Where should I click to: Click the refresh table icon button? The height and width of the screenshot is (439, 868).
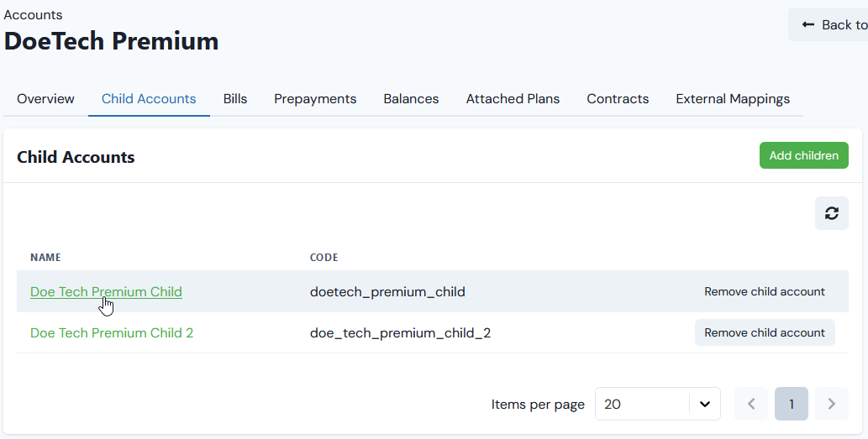click(832, 213)
